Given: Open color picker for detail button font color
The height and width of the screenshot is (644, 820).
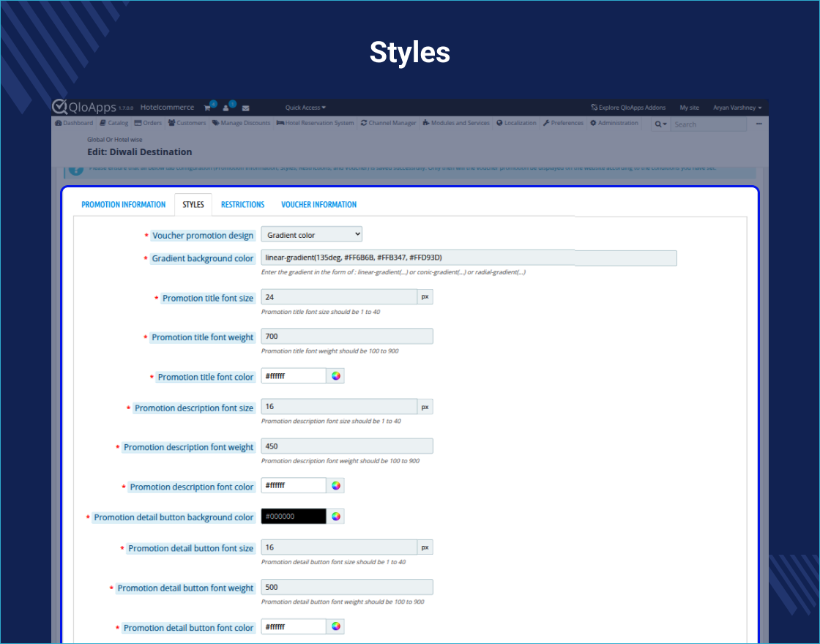Looking at the screenshot, I should pos(336,626).
